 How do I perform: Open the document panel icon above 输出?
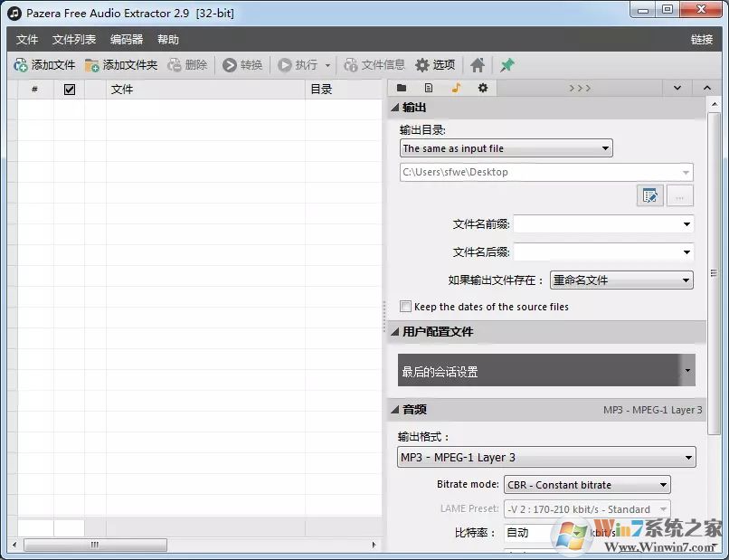point(428,88)
